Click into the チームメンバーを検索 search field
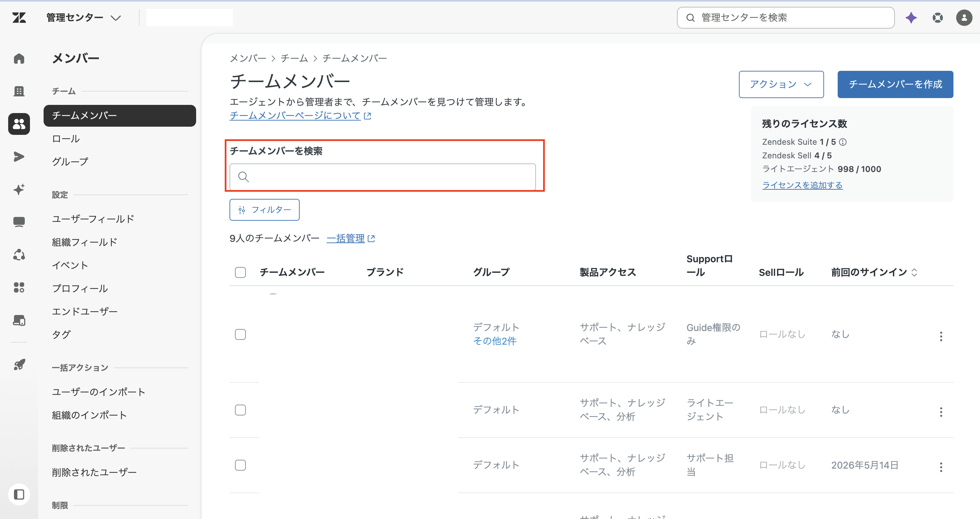Image resolution: width=980 pixels, height=519 pixels. pos(383,177)
